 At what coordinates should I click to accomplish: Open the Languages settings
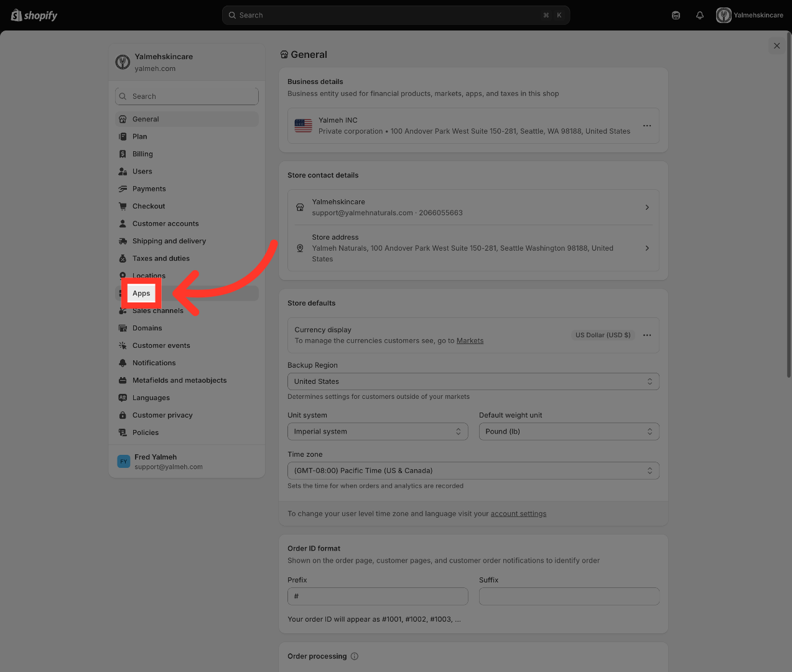pyautogui.click(x=187, y=398)
